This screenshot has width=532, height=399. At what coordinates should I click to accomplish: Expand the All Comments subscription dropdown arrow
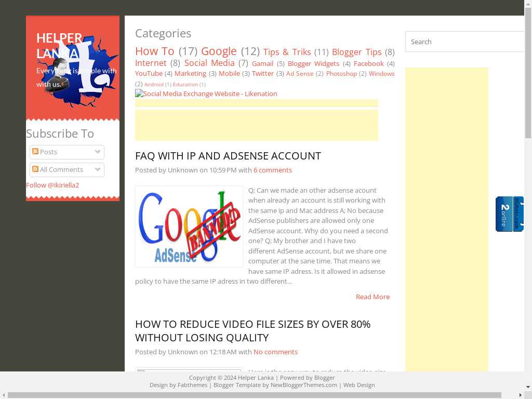click(x=98, y=169)
